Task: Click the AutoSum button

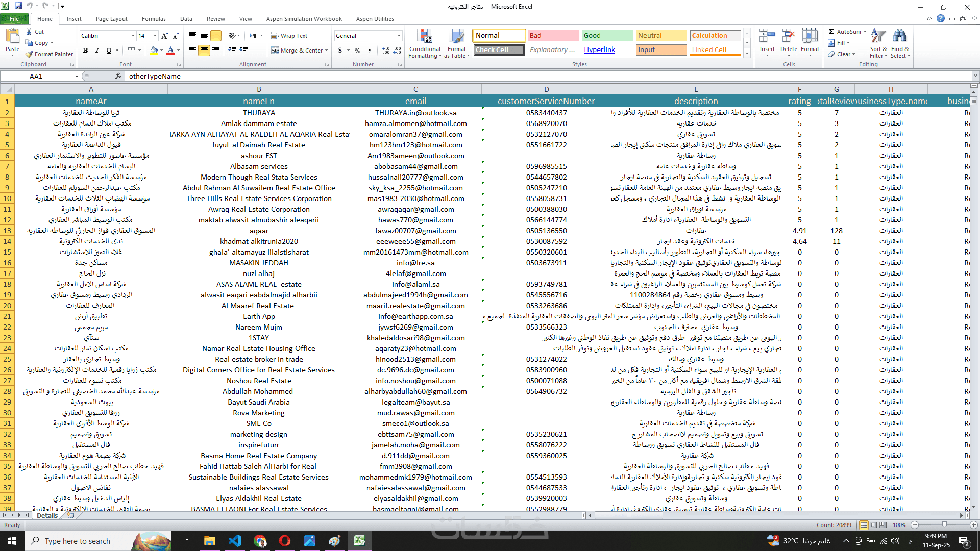Action: click(847, 32)
